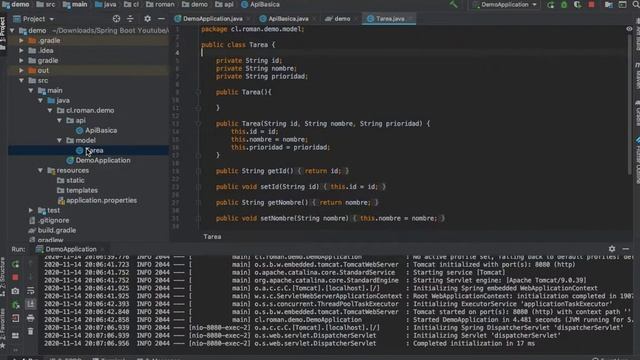The width and height of the screenshot is (640, 360).
Task: Open the .gitignore file
Action: tap(53, 220)
